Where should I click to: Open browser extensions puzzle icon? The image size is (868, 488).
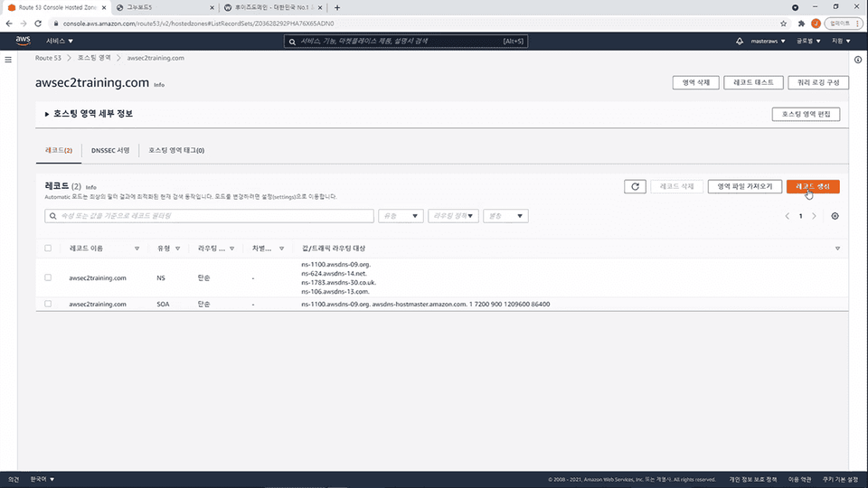point(801,23)
